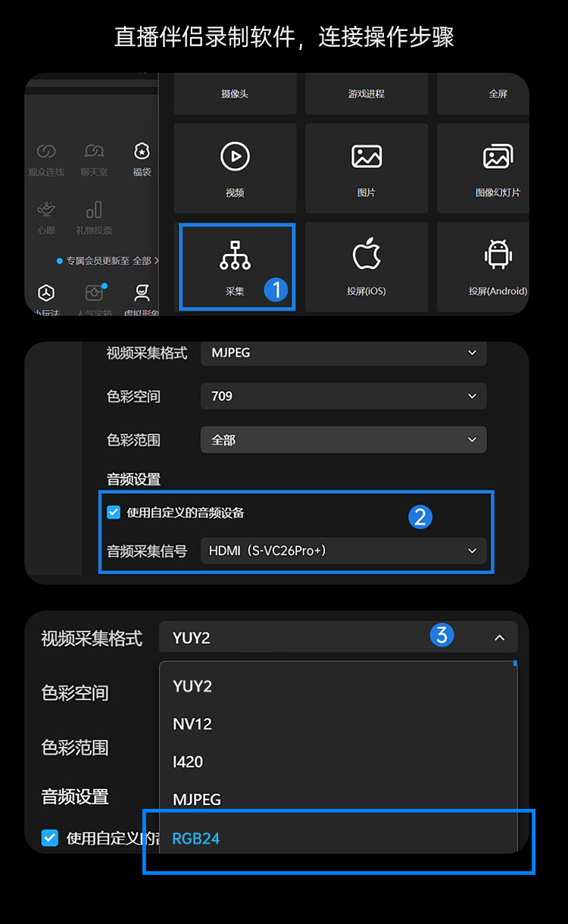Toggle the custom audio checkbox in bottom panel

click(x=49, y=838)
